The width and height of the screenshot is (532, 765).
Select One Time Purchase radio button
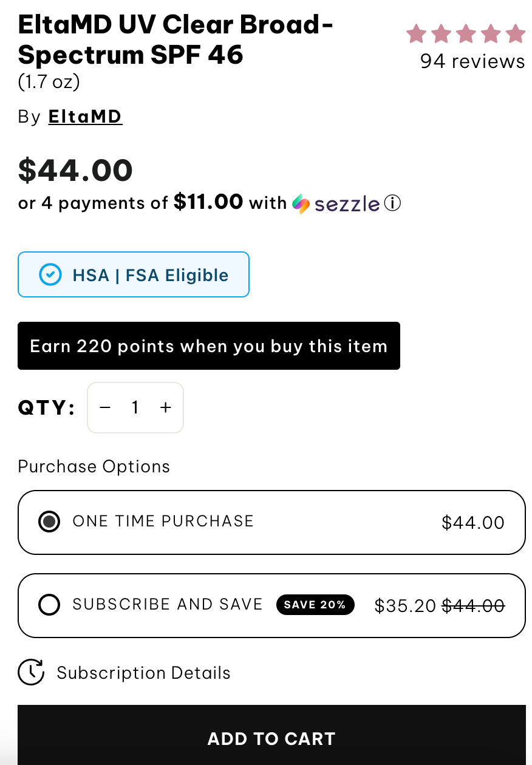pos(49,522)
